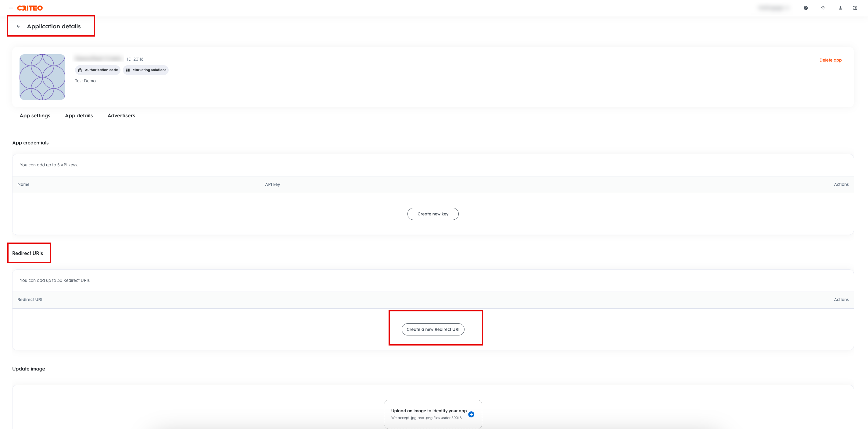Switch to the App details tab

78,115
